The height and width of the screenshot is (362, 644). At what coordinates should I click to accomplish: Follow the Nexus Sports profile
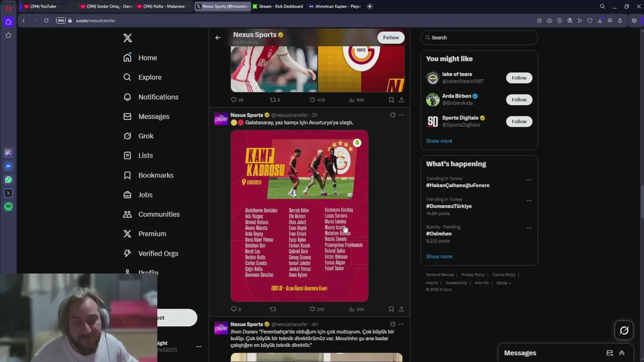click(x=391, y=38)
